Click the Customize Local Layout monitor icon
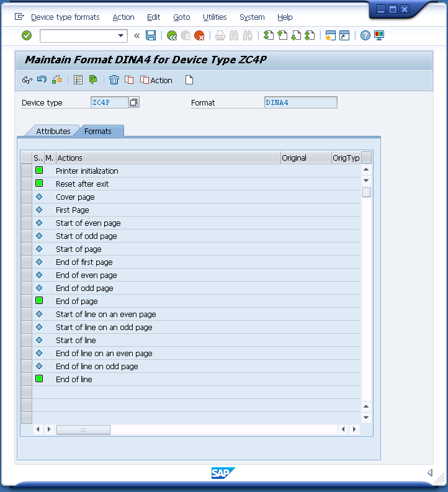The width and height of the screenshot is (448, 492). pyautogui.click(x=379, y=35)
